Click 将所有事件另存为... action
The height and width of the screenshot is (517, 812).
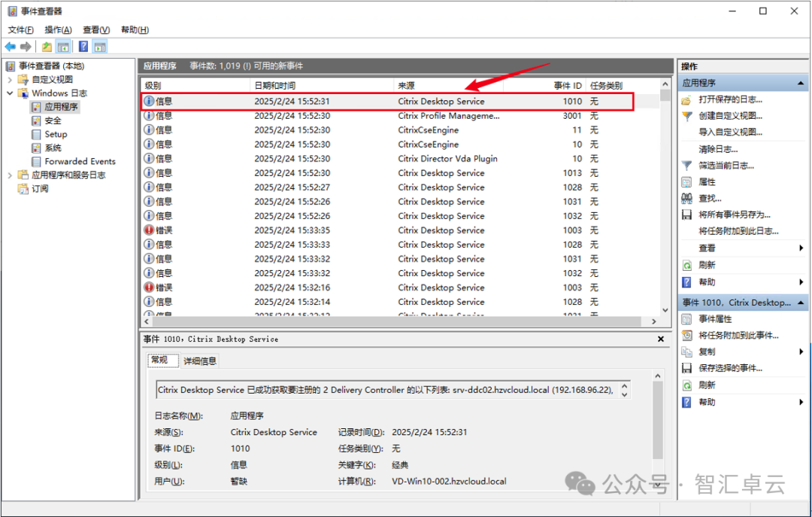pos(735,214)
